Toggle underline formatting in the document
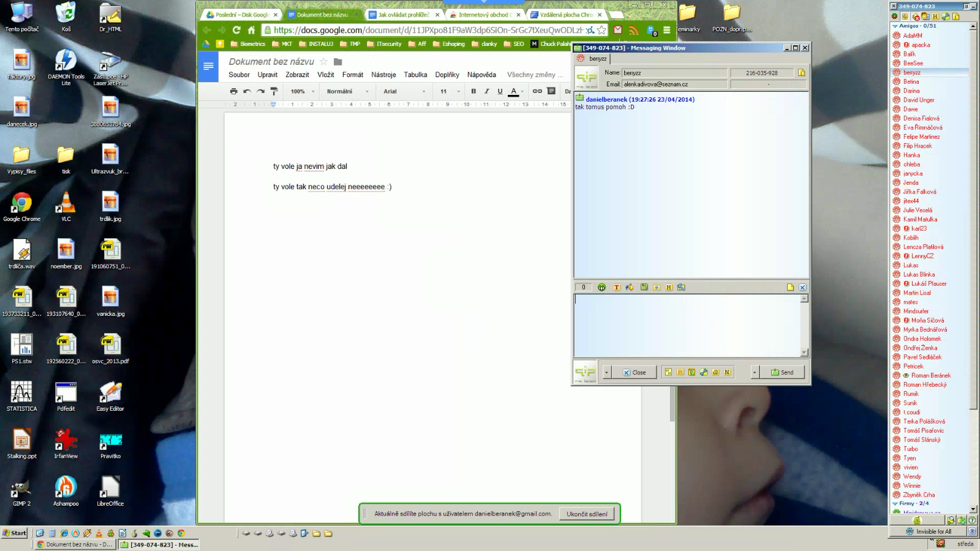The width and height of the screenshot is (980, 551). pyautogui.click(x=500, y=91)
